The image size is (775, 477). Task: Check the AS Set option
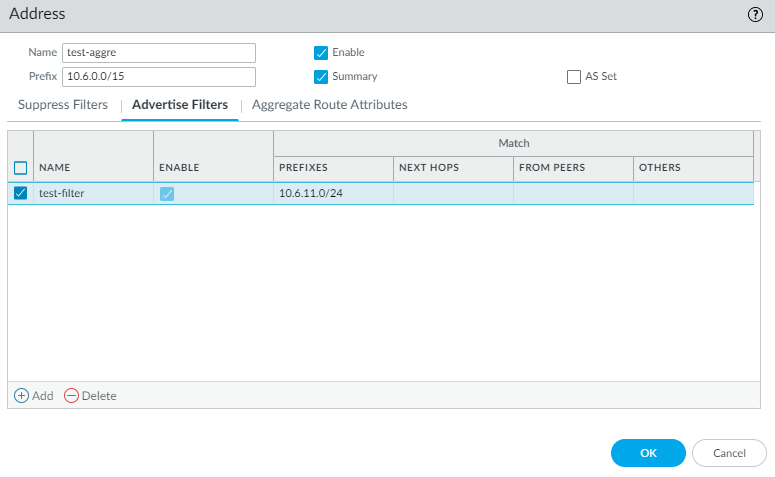pyautogui.click(x=574, y=77)
